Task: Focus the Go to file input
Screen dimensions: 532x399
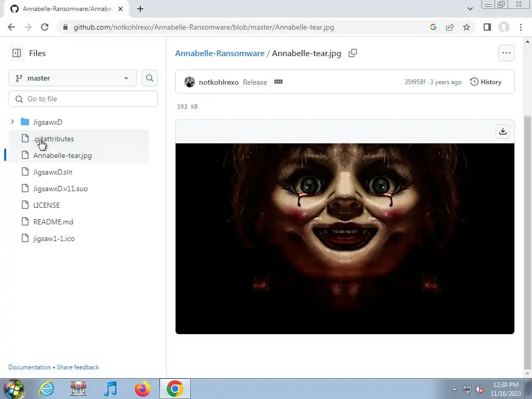Action: 83,99
